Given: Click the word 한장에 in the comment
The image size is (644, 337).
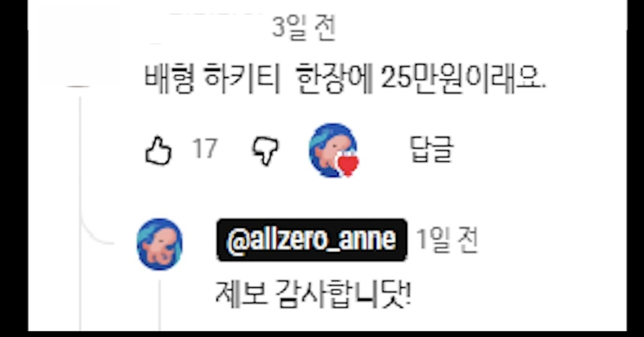Looking at the screenshot, I should (335, 77).
